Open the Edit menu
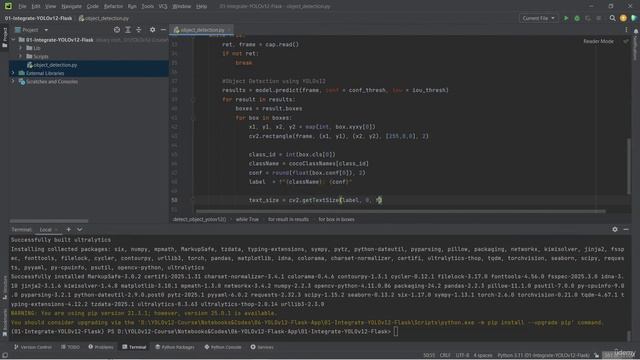This screenshot has height=360, width=640. [36, 6]
